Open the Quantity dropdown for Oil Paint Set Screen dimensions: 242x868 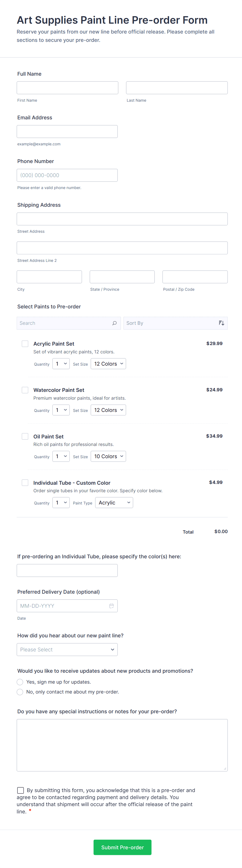[x=61, y=456]
